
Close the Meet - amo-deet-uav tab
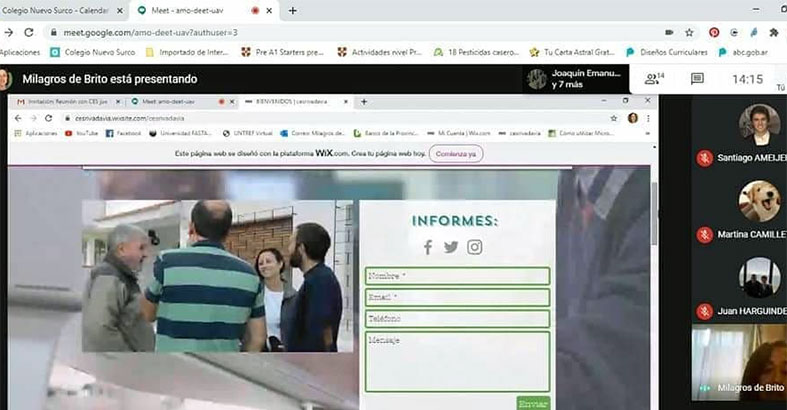pyautogui.click(x=270, y=11)
